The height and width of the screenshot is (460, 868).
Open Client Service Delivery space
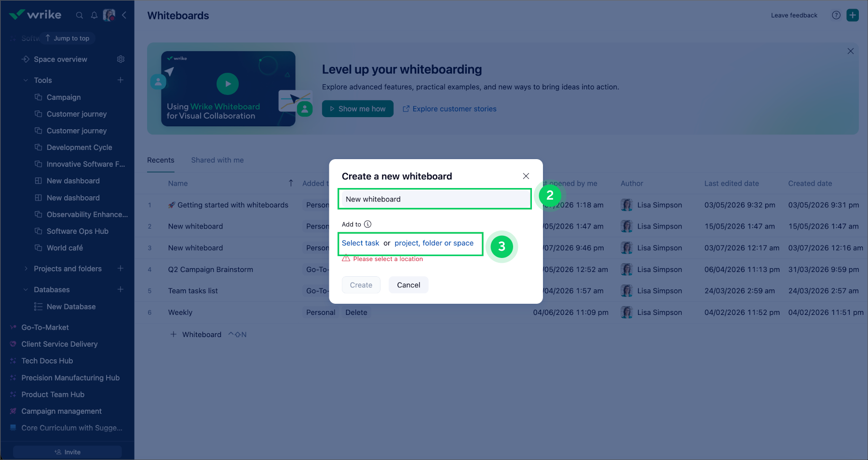pyautogui.click(x=59, y=344)
